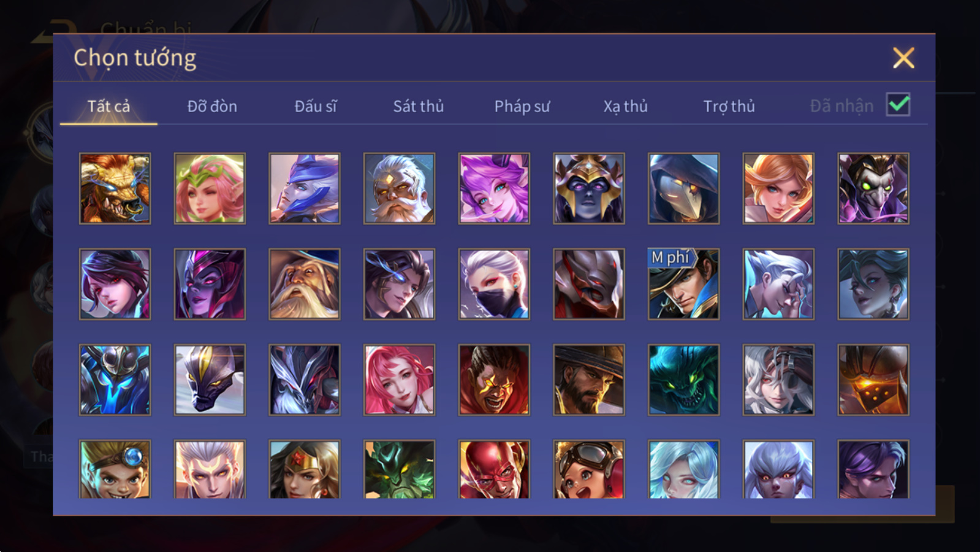Choose the cowboy hat bearded hero
The height and width of the screenshot is (552, 980).
[589, 380]
